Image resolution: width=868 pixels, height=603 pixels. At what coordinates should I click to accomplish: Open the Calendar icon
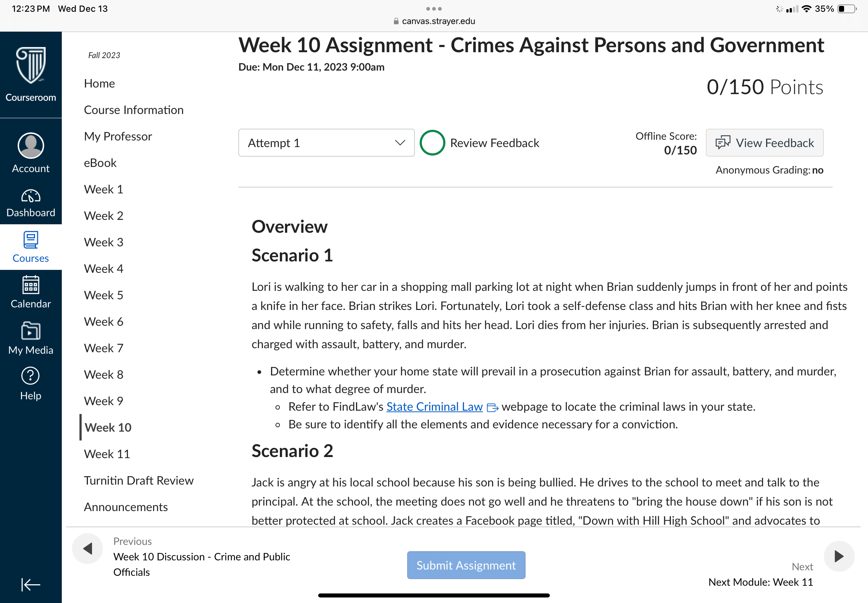tap(31, 285)
